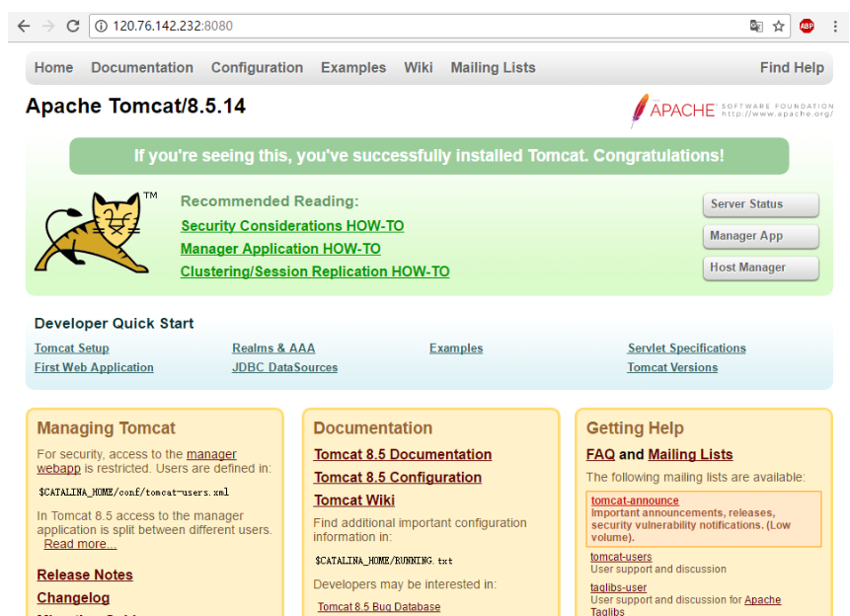Open the Tomcat Wiki link

[354, 500]
